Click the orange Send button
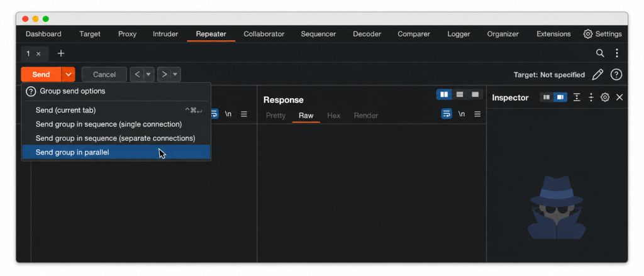 41,74
